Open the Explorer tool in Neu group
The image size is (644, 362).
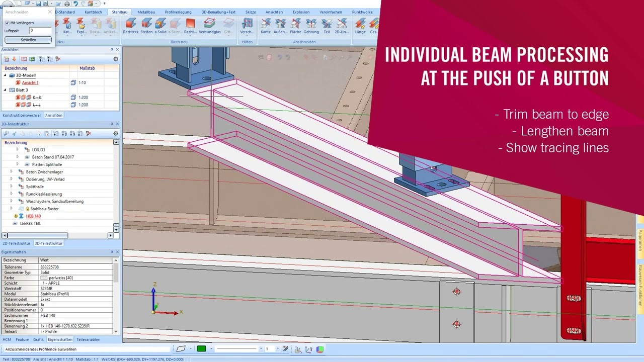pyautogui.click(x=81, y=26)
